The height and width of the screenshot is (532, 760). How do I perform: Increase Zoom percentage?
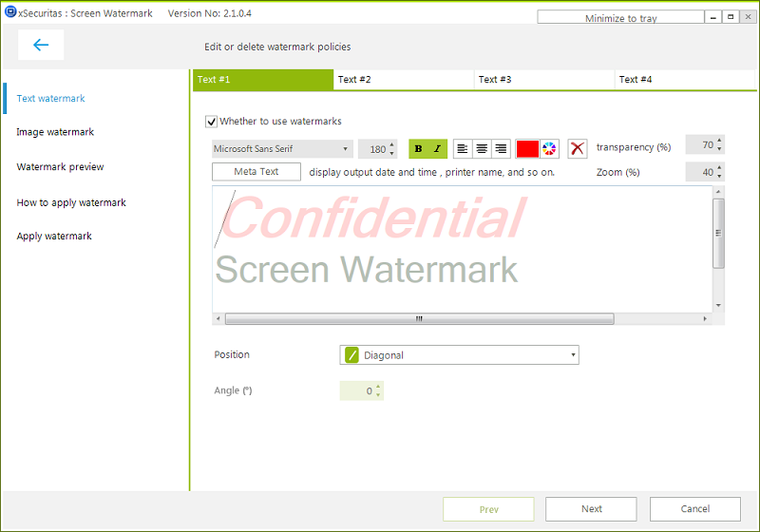pos(719,167)
